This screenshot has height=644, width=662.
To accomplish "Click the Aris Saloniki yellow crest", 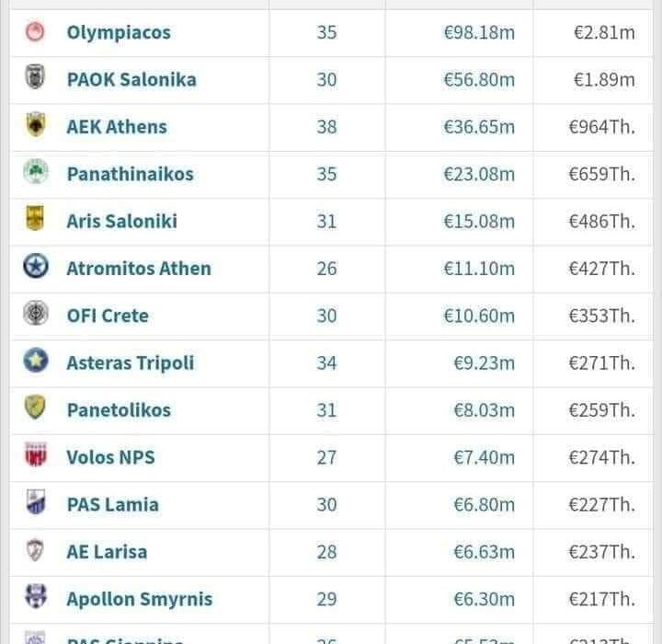I will pos(35,220).
